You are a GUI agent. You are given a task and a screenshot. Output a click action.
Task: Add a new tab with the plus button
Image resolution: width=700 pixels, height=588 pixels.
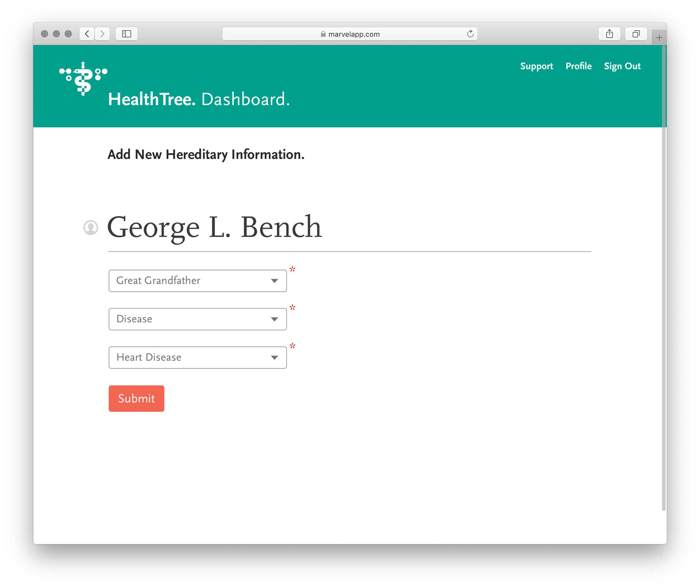click(659, 38)
